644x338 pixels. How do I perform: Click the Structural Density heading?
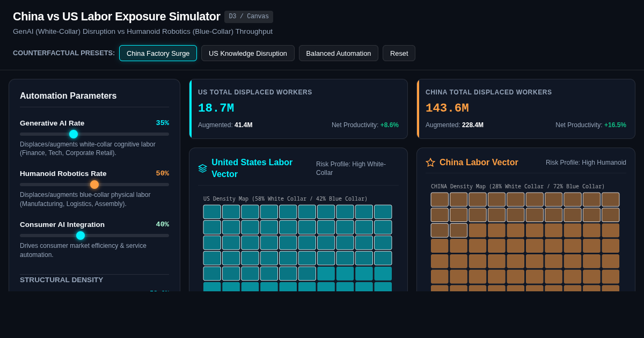tap(62, 280)
